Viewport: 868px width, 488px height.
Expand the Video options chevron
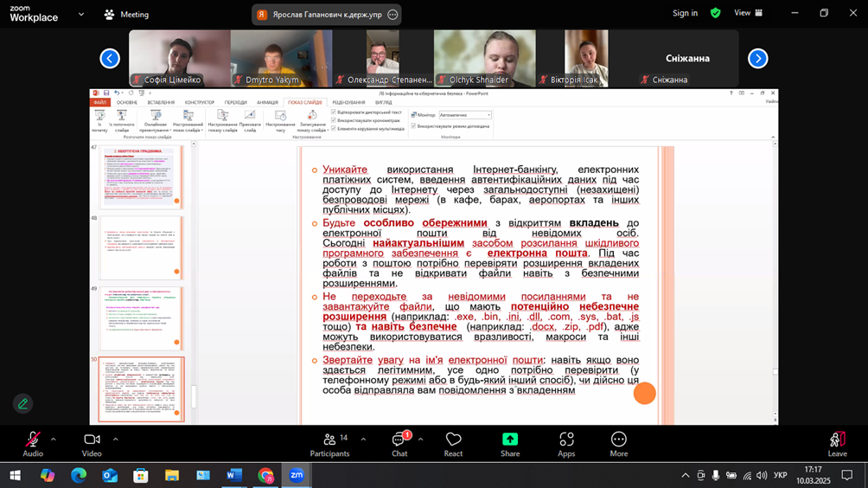pyautogui.click(x=115, y=439)
